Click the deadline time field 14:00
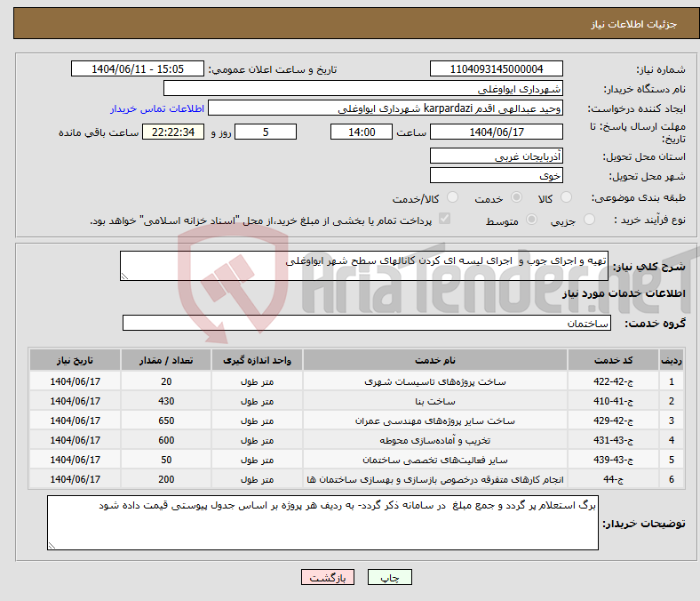This screenshot has width=700, height=601. point(362,132)
